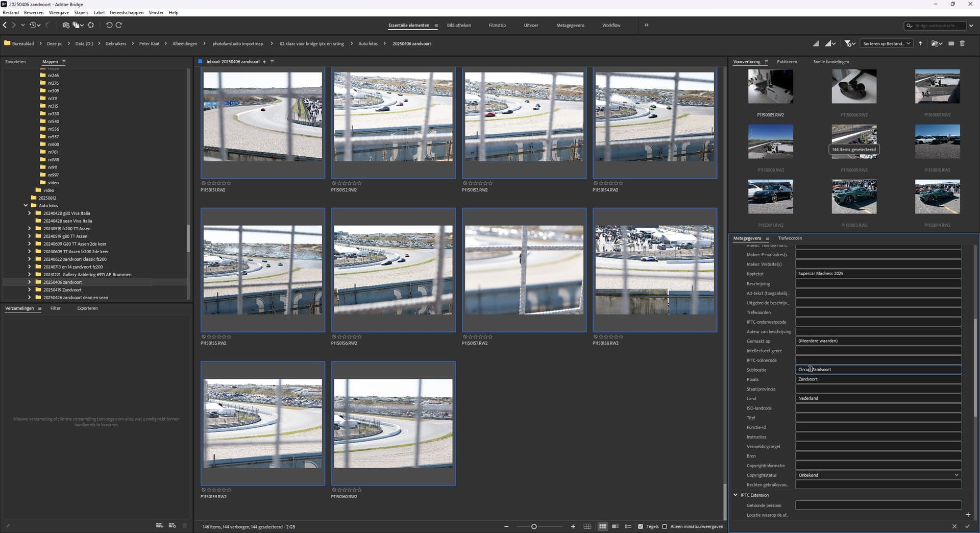The image size is (980, 533).
Task: Enable Alleen miniatuurweergaven checkbox
Action: pos(665,526)
